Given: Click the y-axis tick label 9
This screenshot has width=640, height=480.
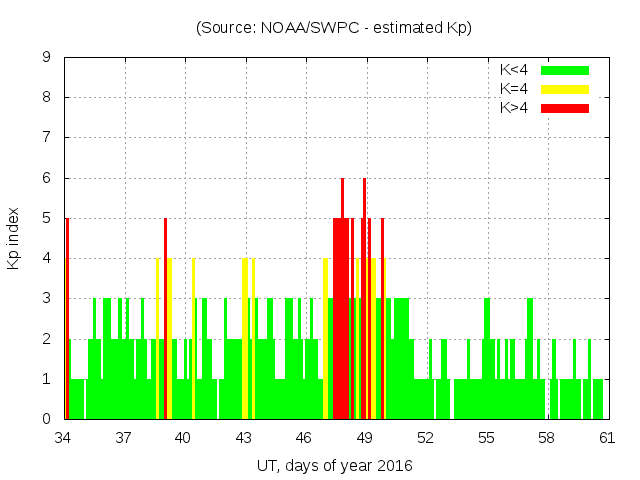Looking at the screenshot, I should tap(47, 58).
